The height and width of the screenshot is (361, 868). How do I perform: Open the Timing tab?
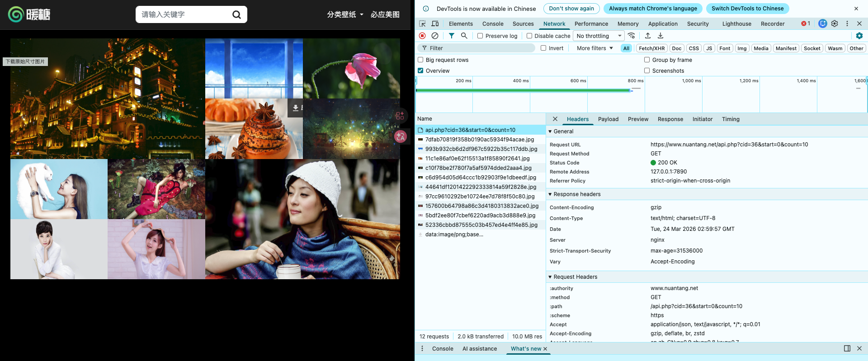click(731, 119)
